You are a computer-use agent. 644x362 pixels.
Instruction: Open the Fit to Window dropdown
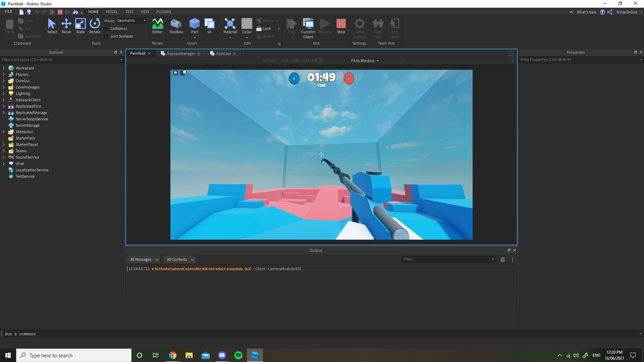pyautogui.click(x=365, y=61)
